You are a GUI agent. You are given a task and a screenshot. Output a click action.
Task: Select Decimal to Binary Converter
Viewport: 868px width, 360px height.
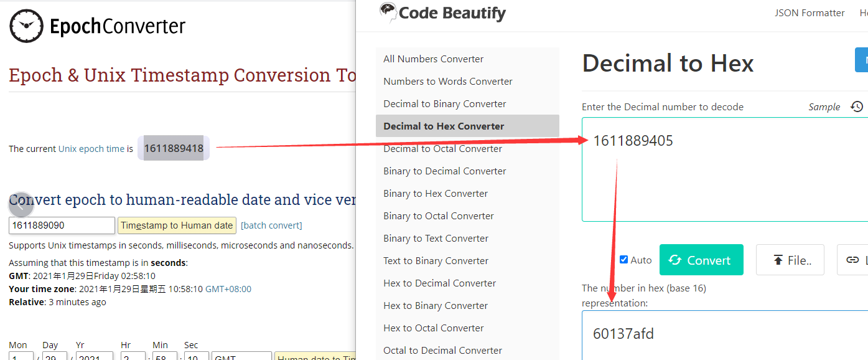pyautogui.click(x=467, y=103)
